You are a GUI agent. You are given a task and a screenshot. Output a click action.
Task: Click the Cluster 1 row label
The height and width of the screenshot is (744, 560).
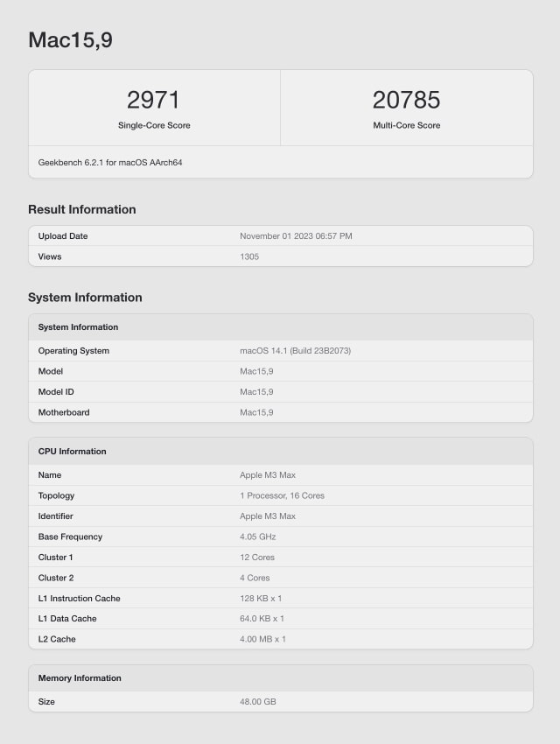55,557
